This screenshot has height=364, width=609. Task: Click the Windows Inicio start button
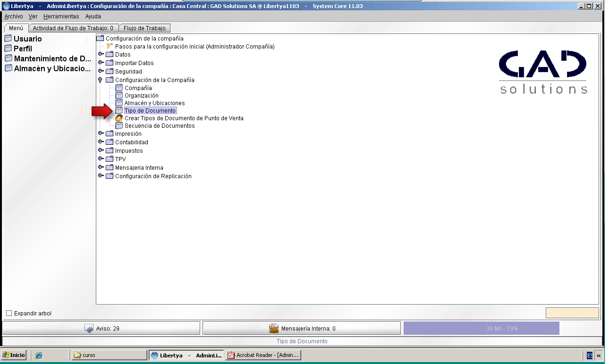[14, 355]
